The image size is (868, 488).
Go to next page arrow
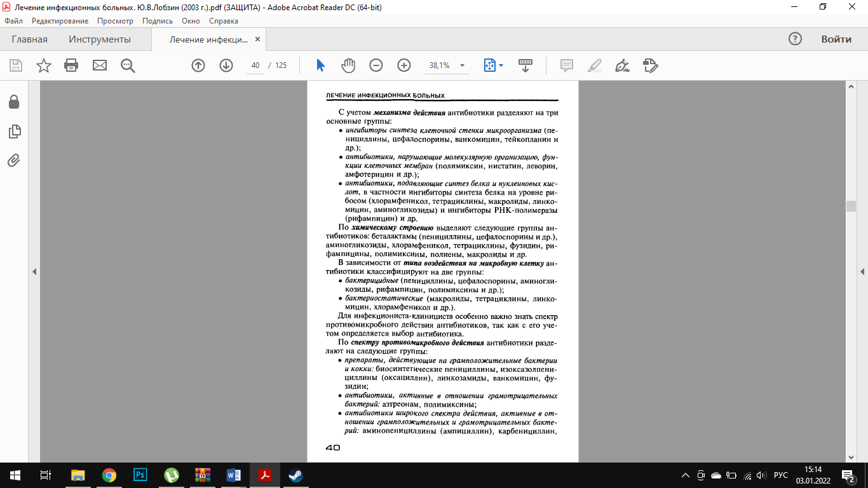[x=226, y=65]
